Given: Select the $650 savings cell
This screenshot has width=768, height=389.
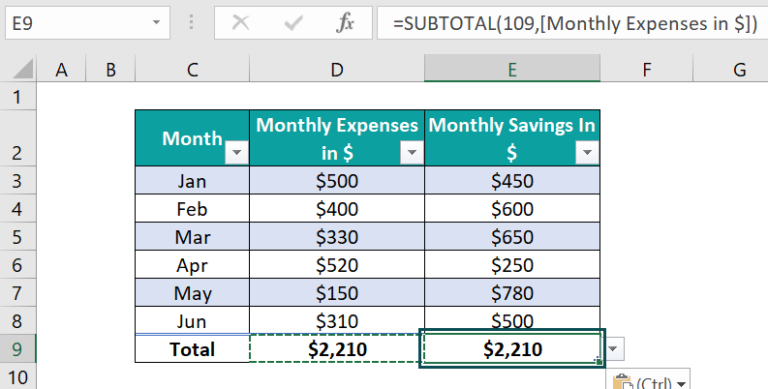Looking at the screenshot, I should 512,237.
